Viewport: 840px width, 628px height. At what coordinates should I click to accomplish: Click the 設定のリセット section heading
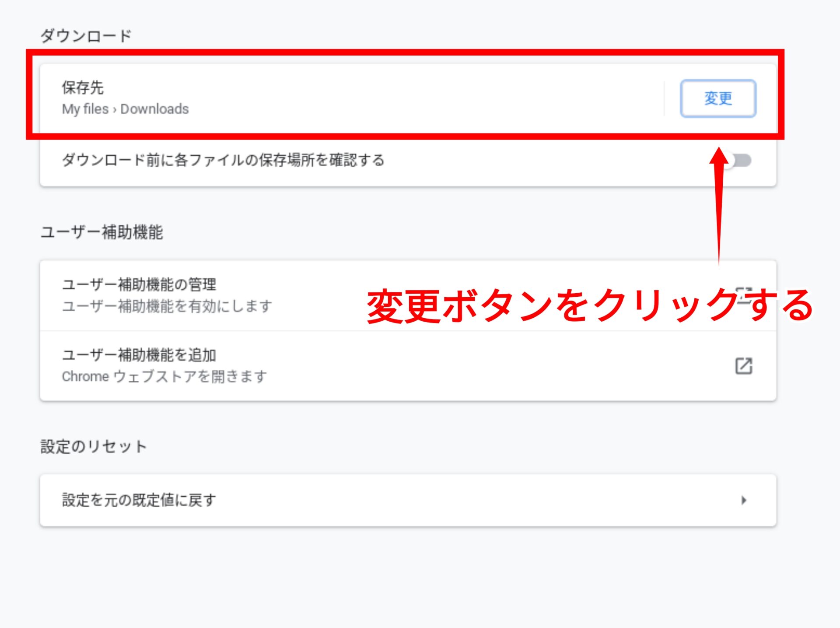[x=93, y=447]
